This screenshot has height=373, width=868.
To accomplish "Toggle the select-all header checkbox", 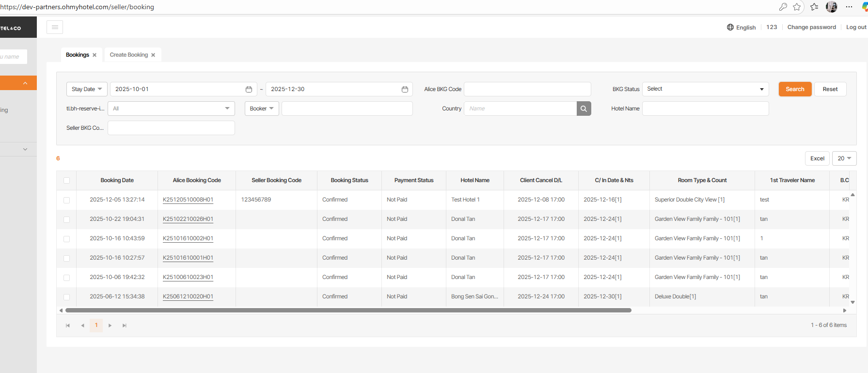I will [x=67, y=180].
